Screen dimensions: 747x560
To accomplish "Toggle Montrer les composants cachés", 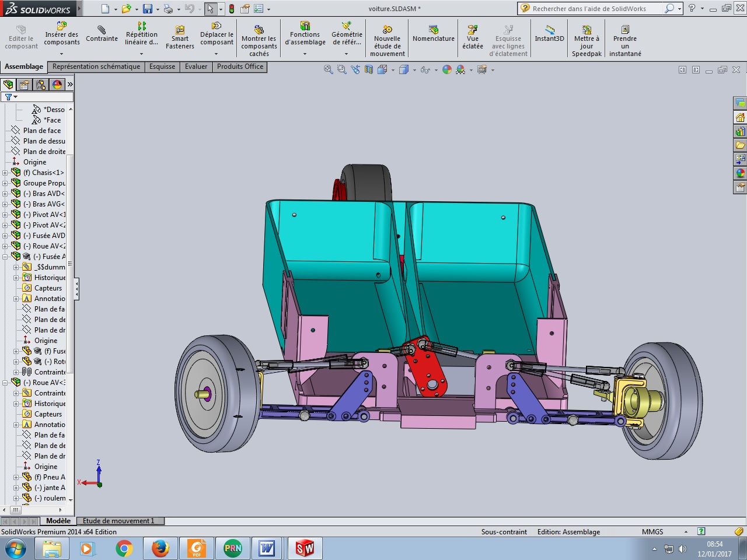I will pyautogui.click(x=259, y=41).
